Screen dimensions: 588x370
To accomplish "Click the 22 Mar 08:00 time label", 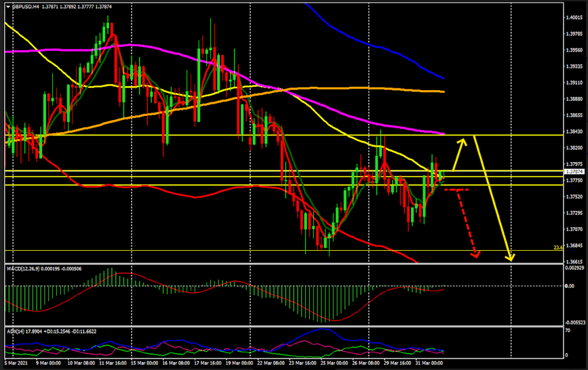I will (x=272, y=363).
